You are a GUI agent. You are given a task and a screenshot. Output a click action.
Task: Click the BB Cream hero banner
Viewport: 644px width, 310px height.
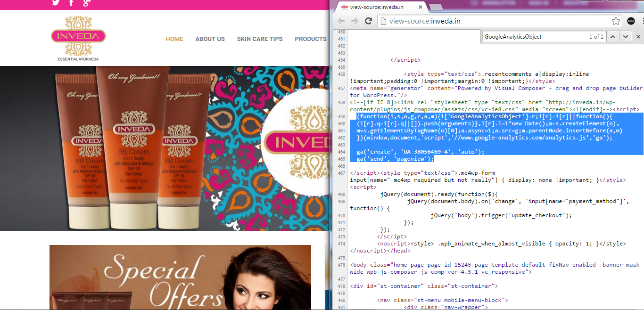click(x=165, y=148)
